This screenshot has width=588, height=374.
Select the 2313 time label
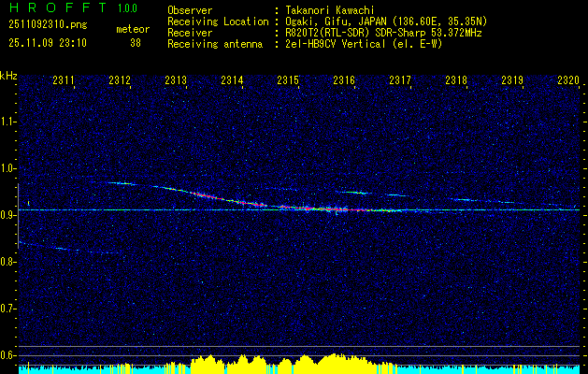176,79
